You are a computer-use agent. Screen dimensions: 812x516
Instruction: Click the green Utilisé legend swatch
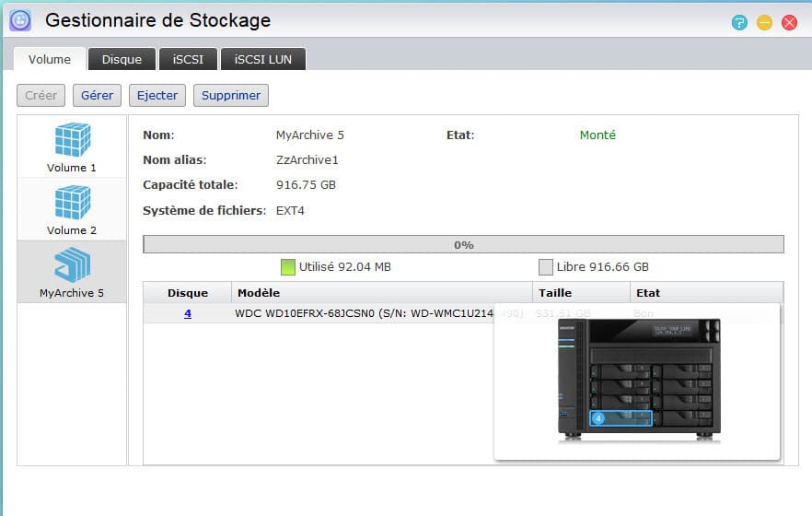287,267
